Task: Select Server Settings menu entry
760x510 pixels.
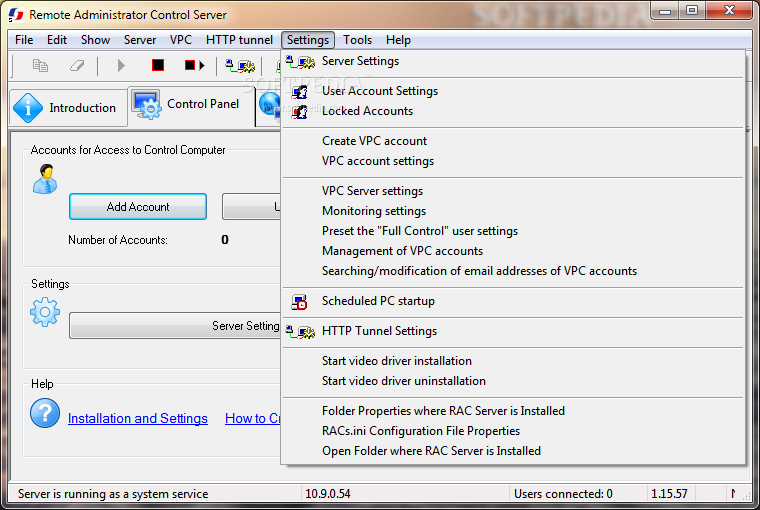Action: pyautogui.click(x=513, y=61)
